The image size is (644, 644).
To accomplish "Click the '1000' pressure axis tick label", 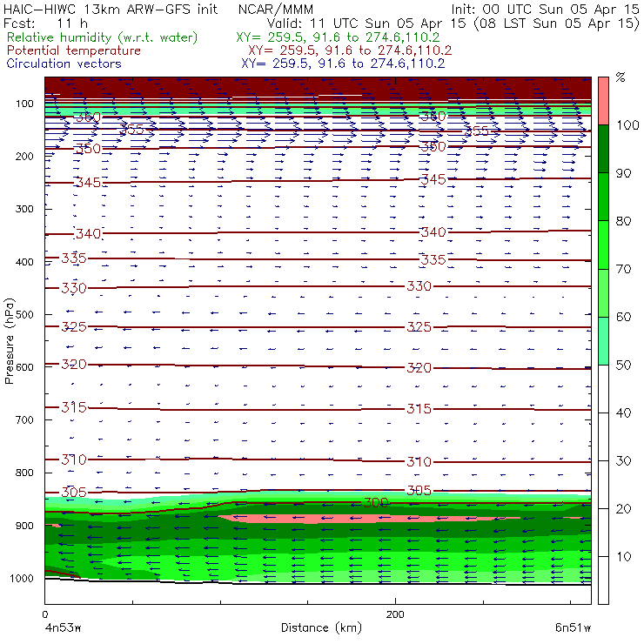I will 22,578.
